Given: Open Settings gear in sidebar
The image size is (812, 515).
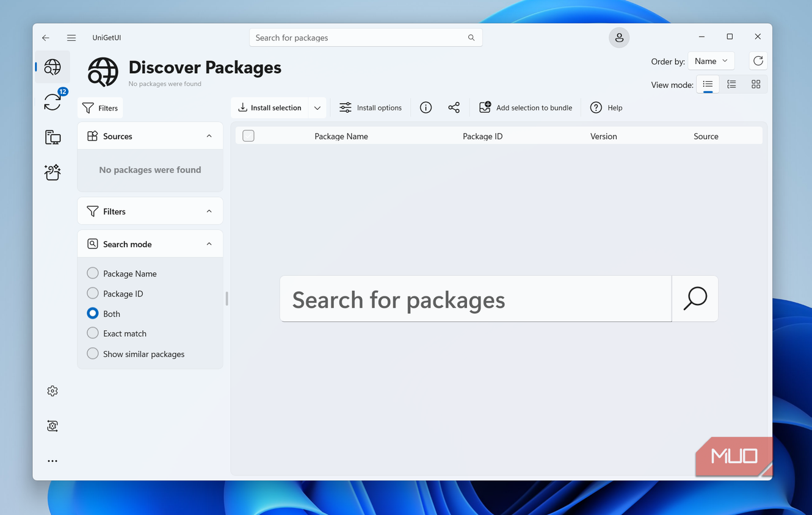Looking at the screenshot, I should coord(53,391).
